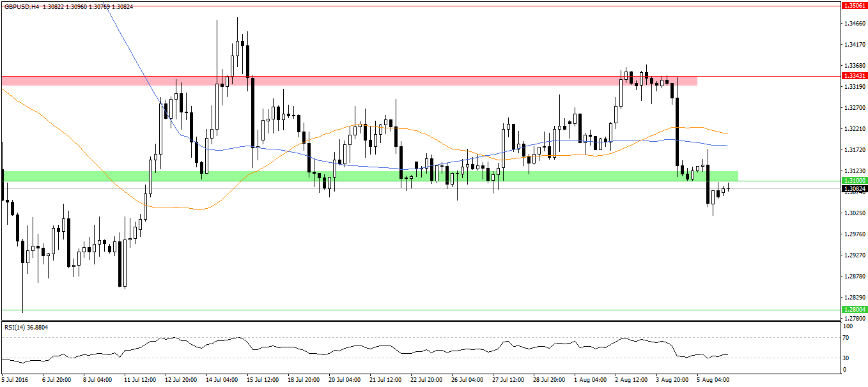
Task: Click the RSI(14) indicator label
Action: pos(26,328)
